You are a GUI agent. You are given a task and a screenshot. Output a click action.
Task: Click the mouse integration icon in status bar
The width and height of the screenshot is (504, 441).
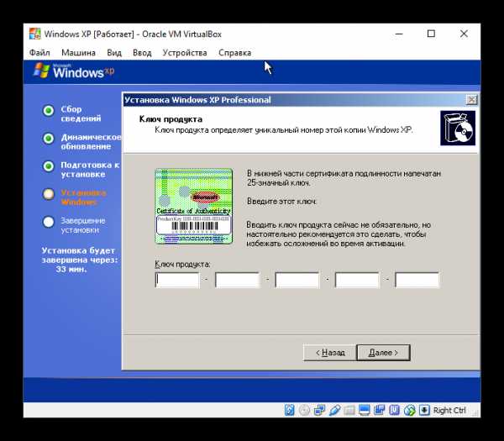(409, 410)
